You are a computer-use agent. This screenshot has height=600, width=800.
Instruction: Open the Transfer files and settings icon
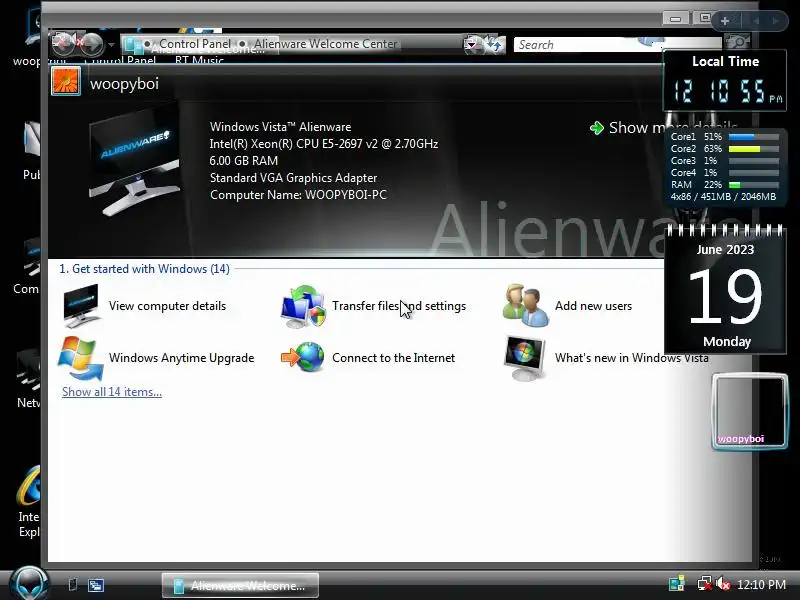303,306
